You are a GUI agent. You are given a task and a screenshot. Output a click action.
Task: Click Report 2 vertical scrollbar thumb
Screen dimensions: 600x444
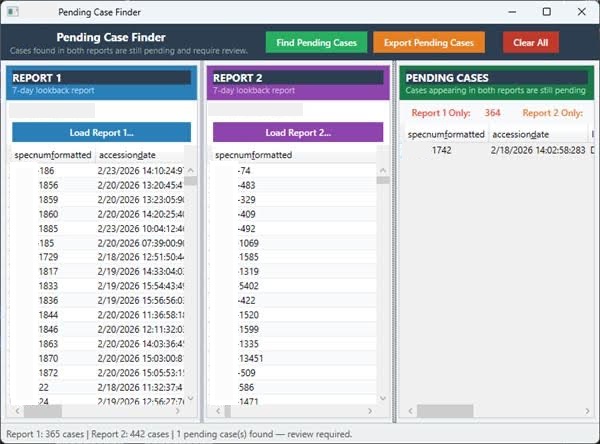383,180
